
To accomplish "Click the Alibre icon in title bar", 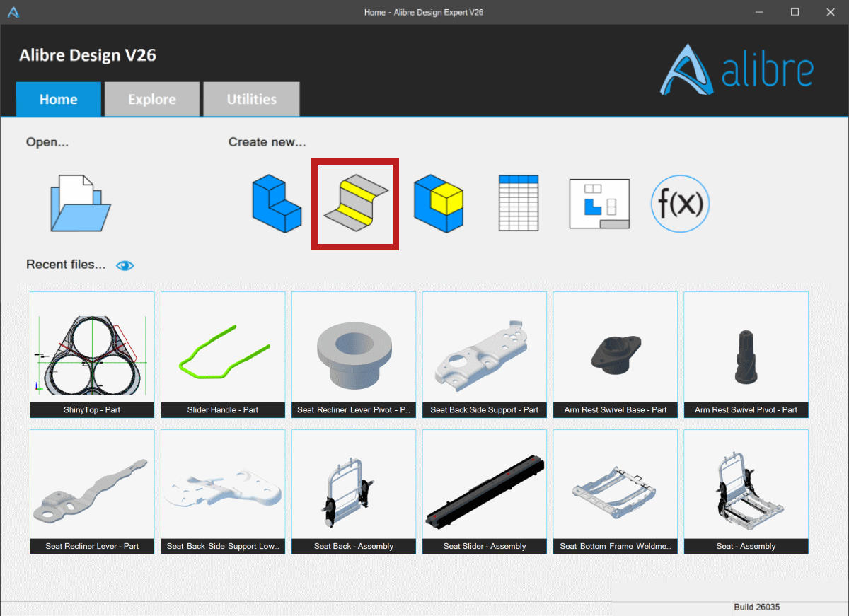I will pos(13,12).
